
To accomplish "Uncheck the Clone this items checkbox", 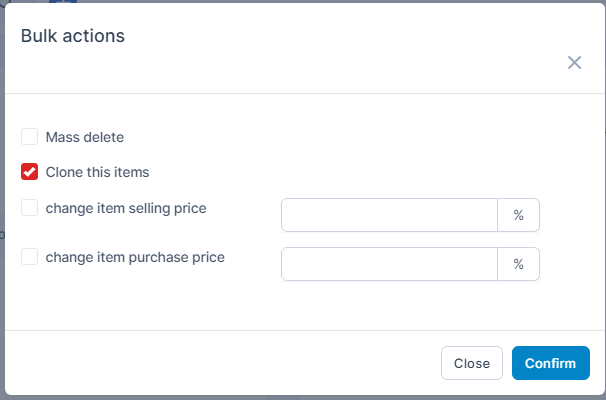I will [30, 172].
